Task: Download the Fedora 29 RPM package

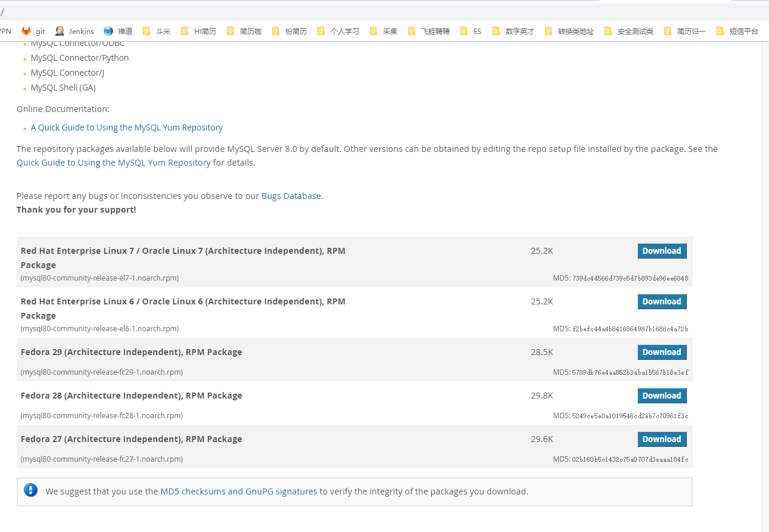Action: [x=662, y=352]
